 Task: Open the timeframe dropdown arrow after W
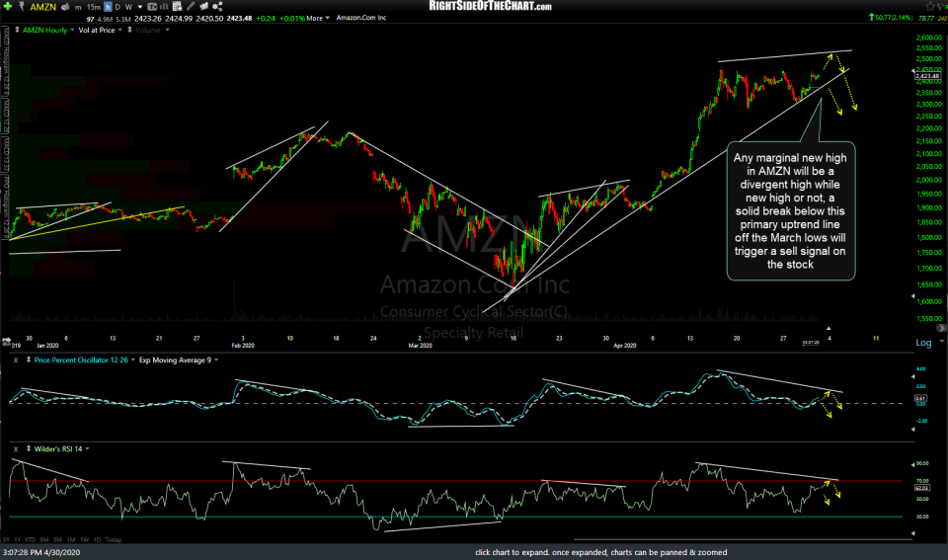tap(139, 7)
